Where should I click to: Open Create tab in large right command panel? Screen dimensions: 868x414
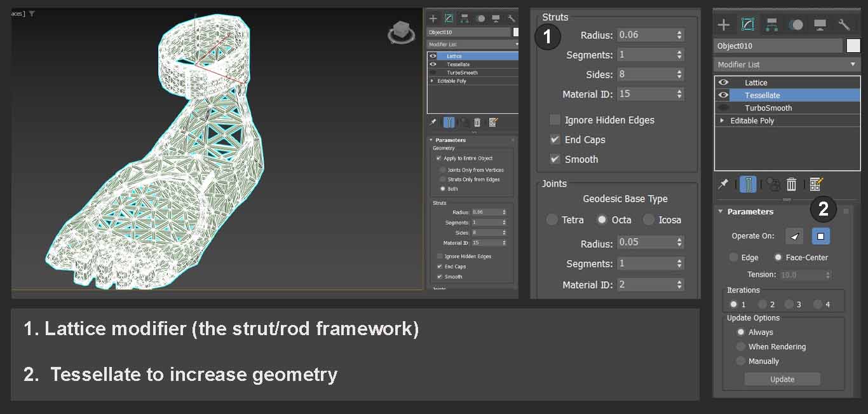coord(724,25)
